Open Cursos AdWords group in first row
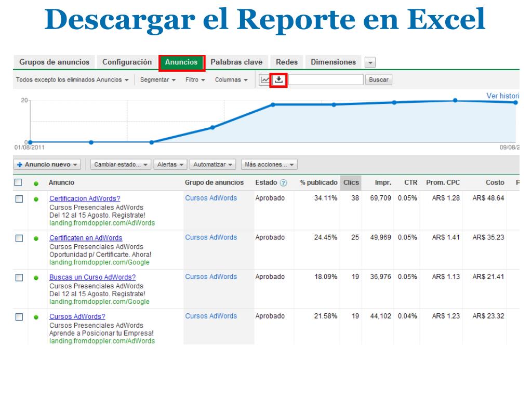Image resolution: width=532 pixels, height=399 pixels. click(x=211, y=198)
